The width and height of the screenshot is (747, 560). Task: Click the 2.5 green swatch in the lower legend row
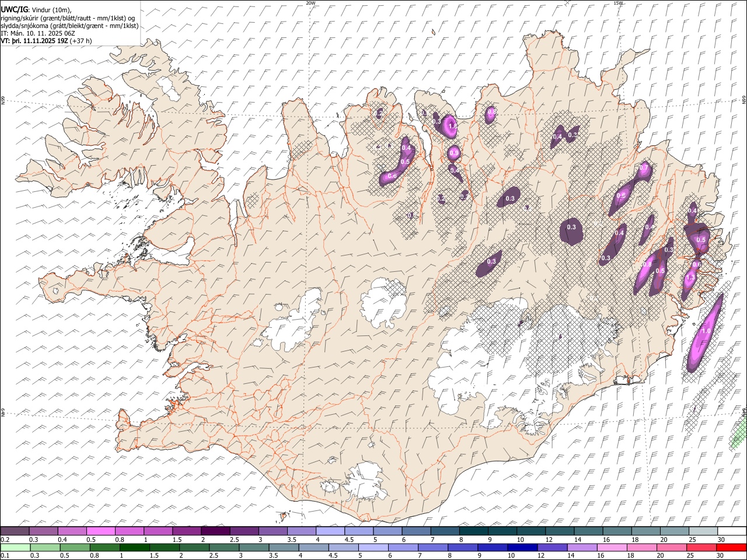[224, 547]
